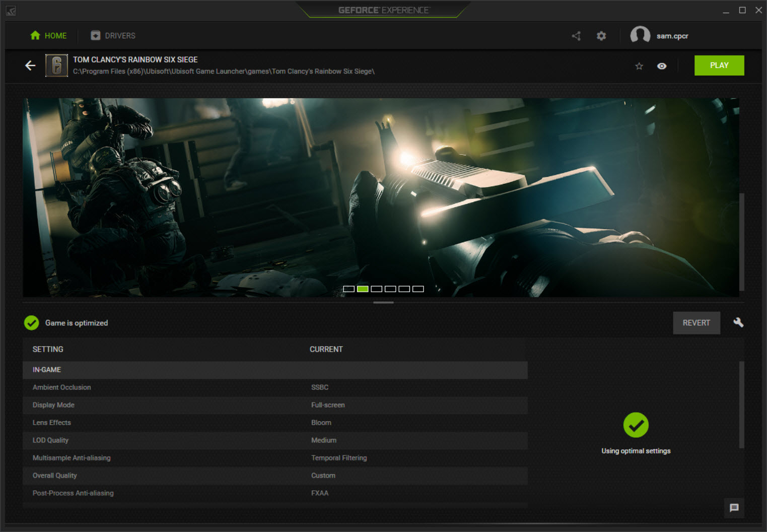The width and height of the screenshot is (767, 532).
Task: Click the game screenshot banner image
Action: coord(381,197)
